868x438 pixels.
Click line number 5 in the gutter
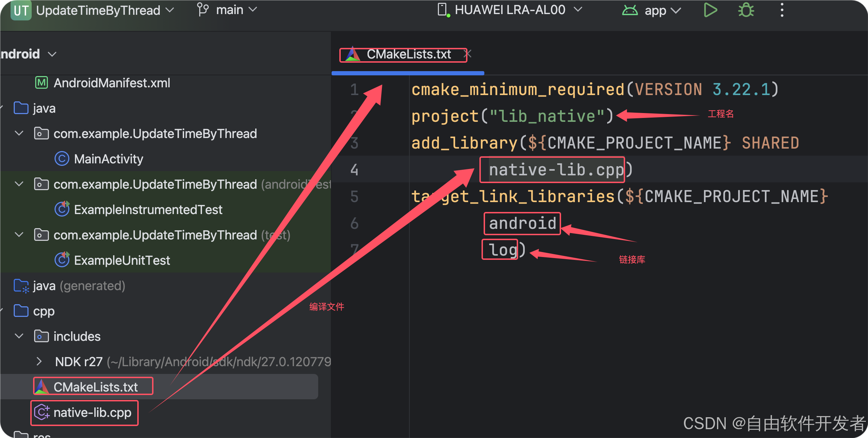tap(354, 196)
